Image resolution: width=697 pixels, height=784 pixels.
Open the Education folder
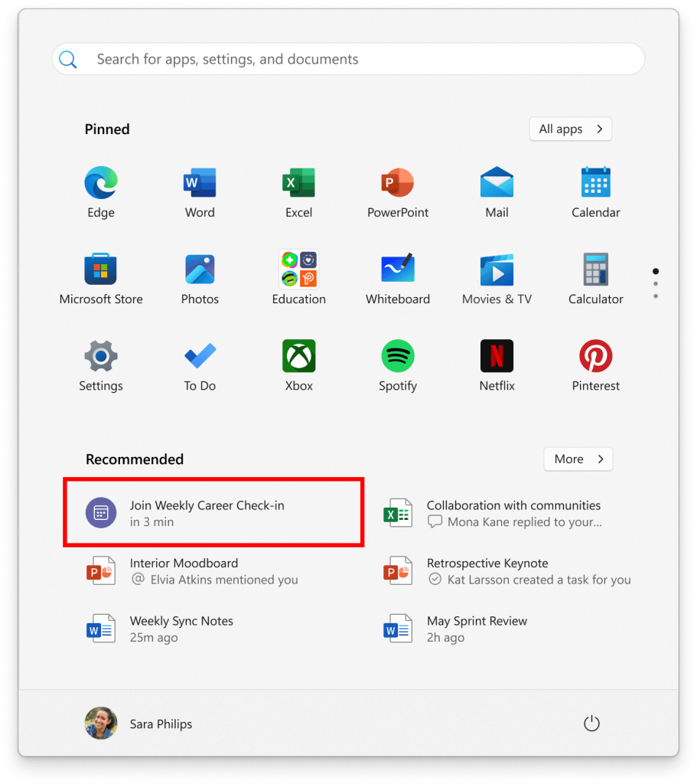tap(299, 279)
